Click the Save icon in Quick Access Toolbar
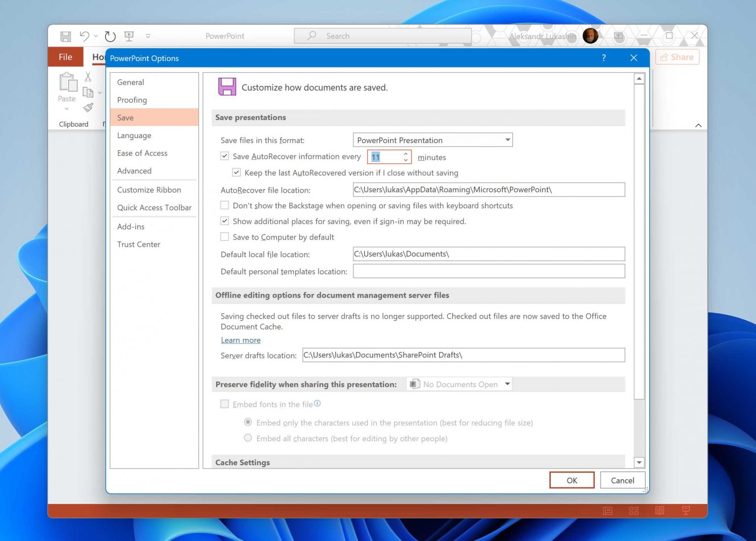 65,36
